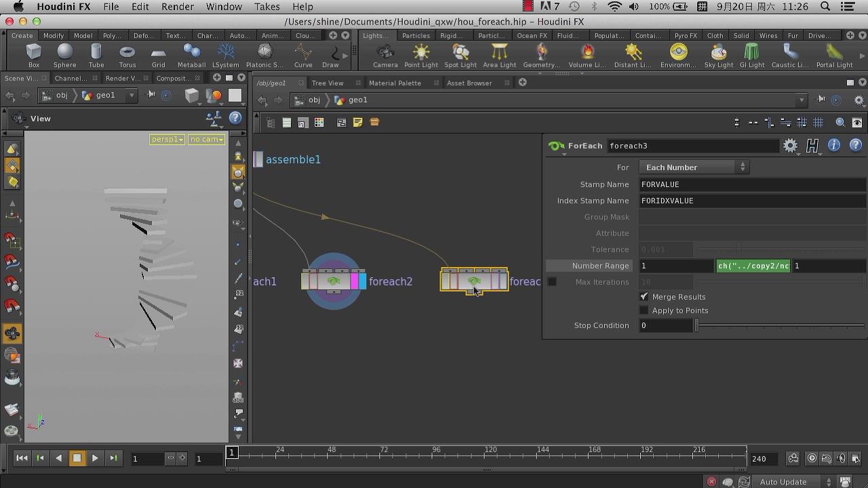868x488 pixels.
Task: Open the Takes menu
Action: pyautogui.click(x=267, y=6)
